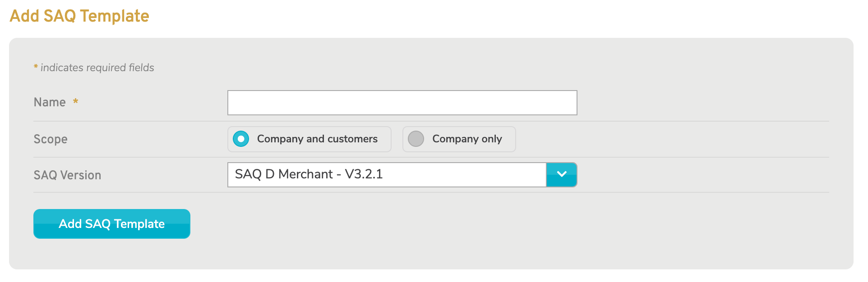The width and height of the screenshot is (868, 282).
Task: Click the required asterisk beside Name label
Action: [x=76, y=101]
